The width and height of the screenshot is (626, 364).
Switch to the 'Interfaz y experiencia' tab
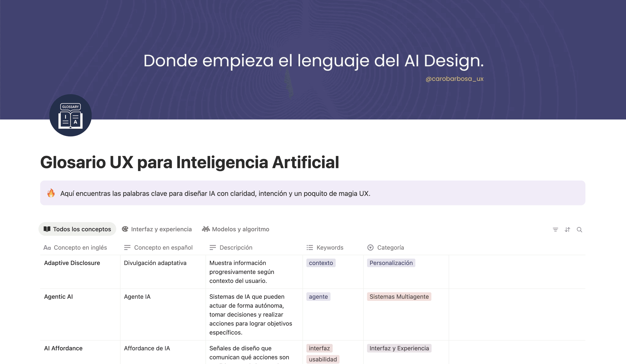point(157,229)
